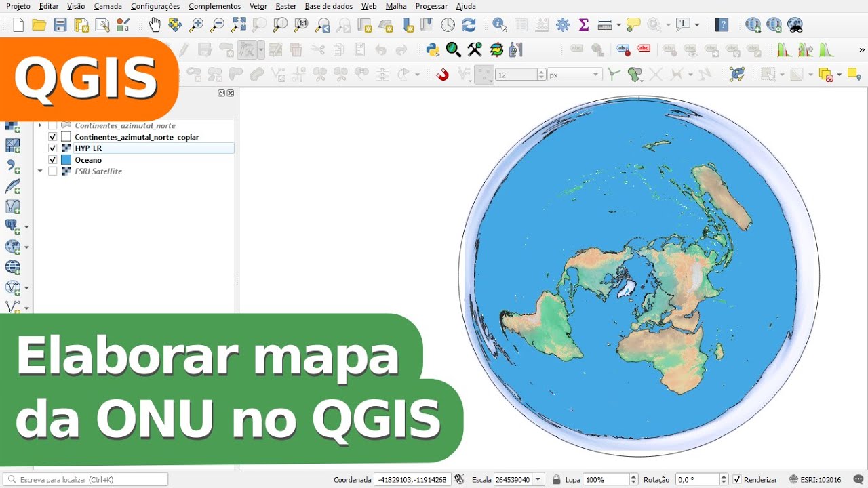The height and width of the screenshot is (488, 868).
Task: Open Statistical Summary sigma icon
Action: [x=584, y=25]
